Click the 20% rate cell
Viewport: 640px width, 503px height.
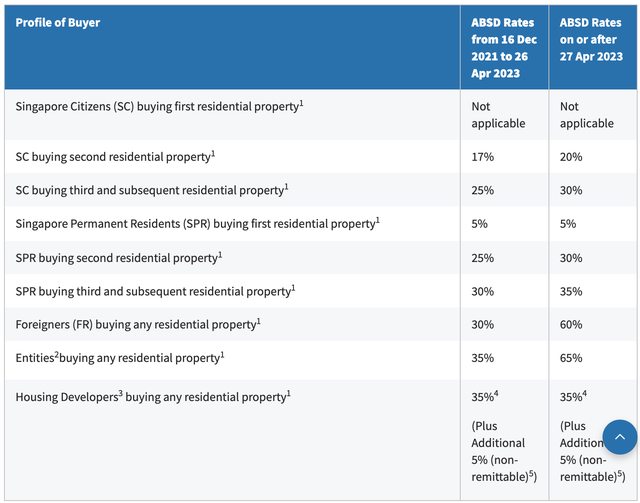tap(572, 157)
